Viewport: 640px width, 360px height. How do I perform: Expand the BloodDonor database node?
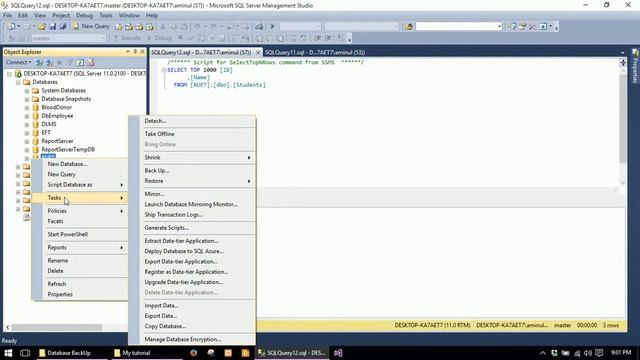(x=27, y=108)
